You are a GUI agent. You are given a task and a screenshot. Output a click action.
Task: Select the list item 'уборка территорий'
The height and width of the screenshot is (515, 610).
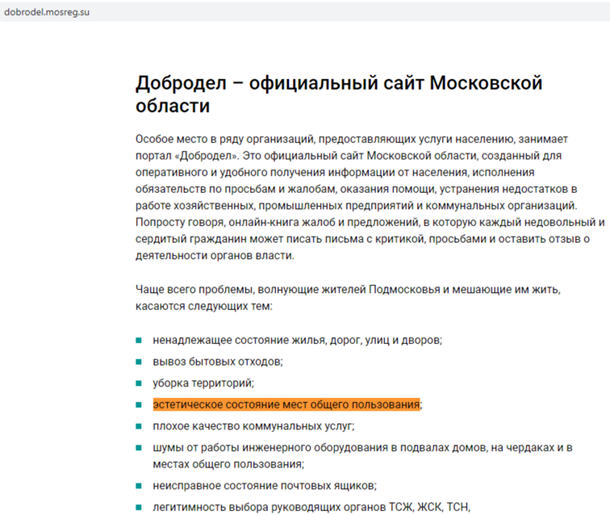[x=203, y=382]
